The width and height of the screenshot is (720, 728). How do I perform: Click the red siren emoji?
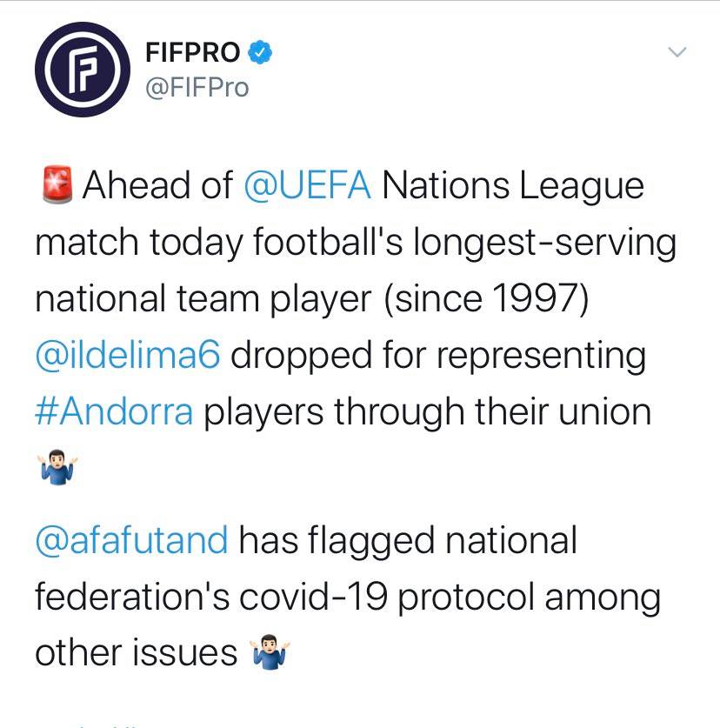coord(57,184)
